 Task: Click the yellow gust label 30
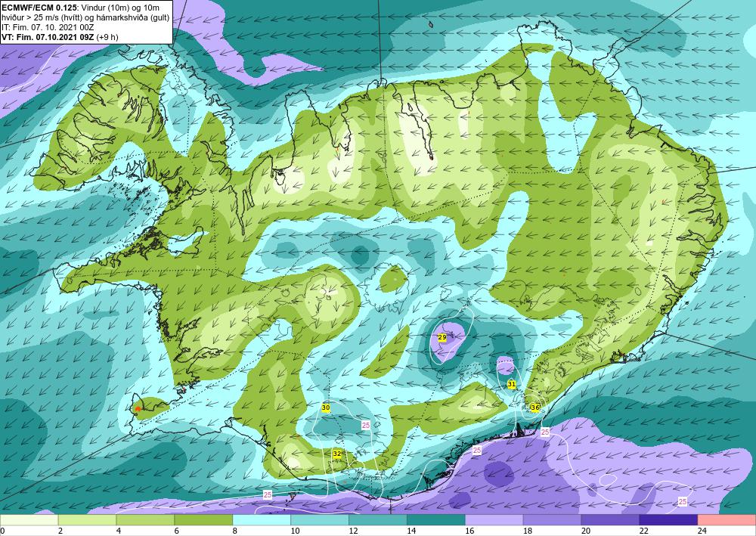(x=326, y=407)
